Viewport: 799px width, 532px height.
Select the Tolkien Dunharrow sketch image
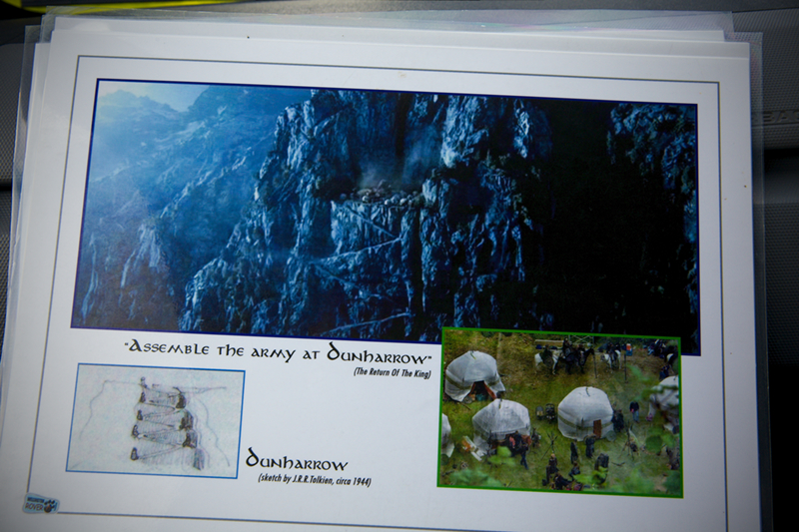155,420
